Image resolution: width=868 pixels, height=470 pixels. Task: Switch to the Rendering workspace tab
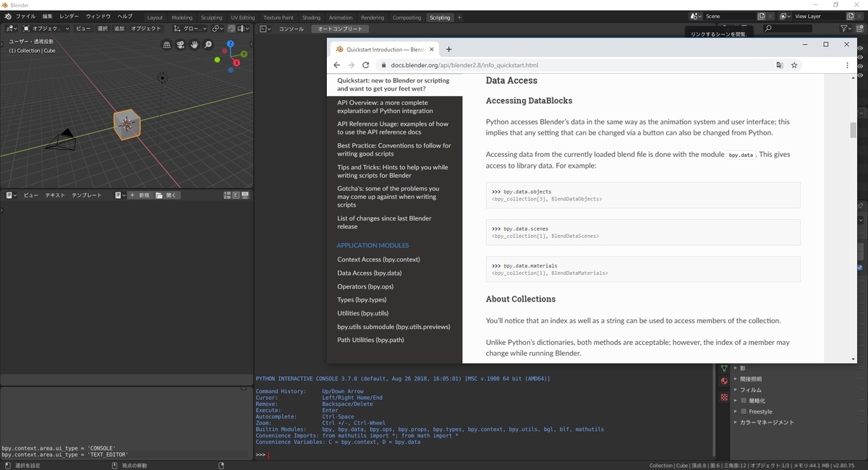point(373,17)
